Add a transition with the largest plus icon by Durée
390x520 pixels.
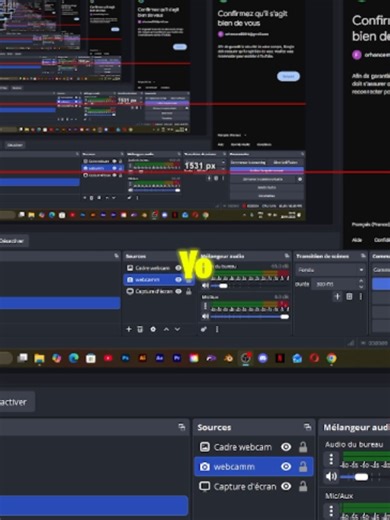[337, 296]
